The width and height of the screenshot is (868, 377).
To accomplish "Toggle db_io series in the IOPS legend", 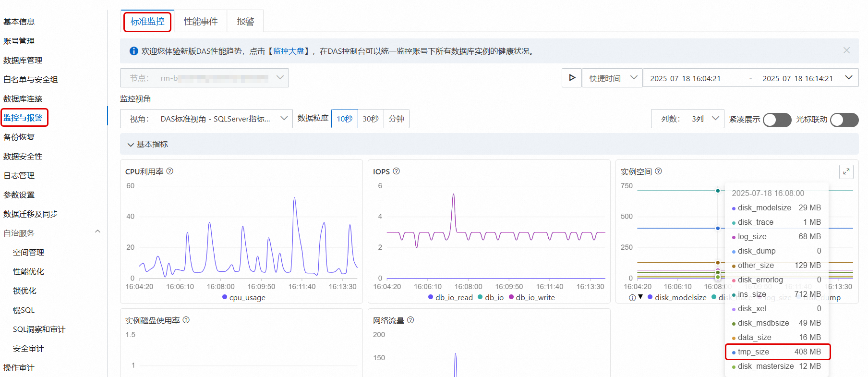I will click(491, 297).
